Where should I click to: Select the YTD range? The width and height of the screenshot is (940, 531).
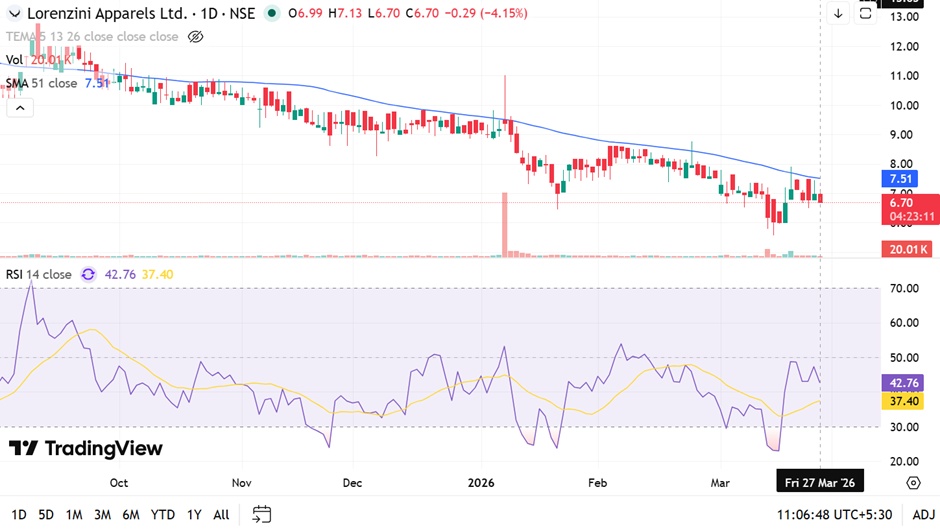point(162,514)
